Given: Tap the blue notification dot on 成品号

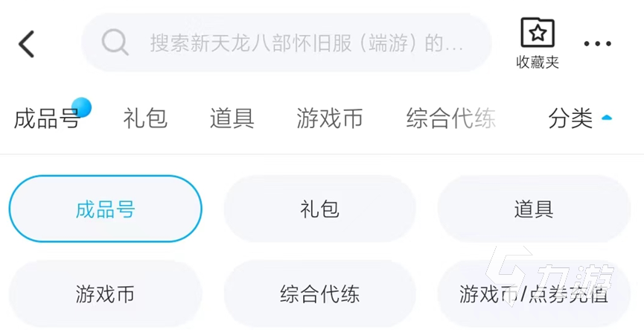Looking at the screenshot, I should tap(81, 107).
